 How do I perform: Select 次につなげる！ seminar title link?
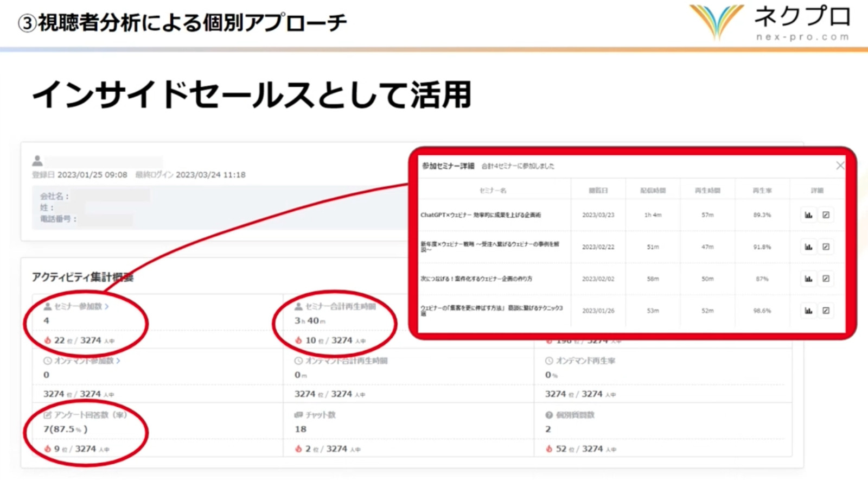[x=476, y=279]
